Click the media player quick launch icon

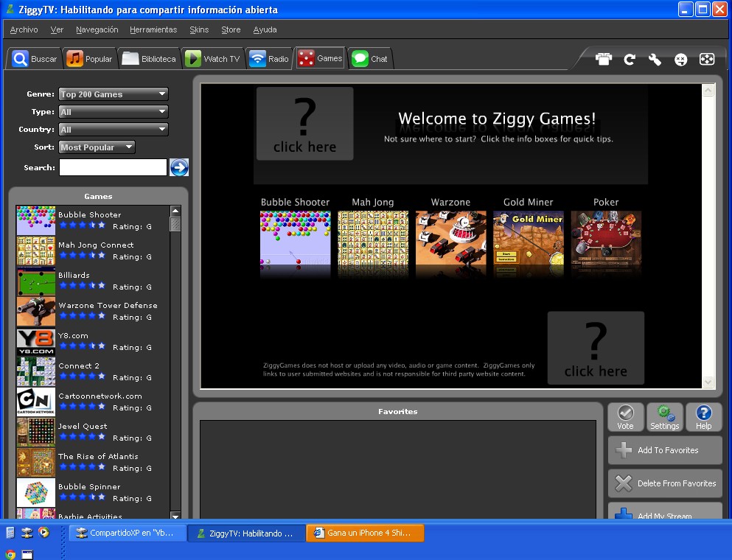click(44, 533)
